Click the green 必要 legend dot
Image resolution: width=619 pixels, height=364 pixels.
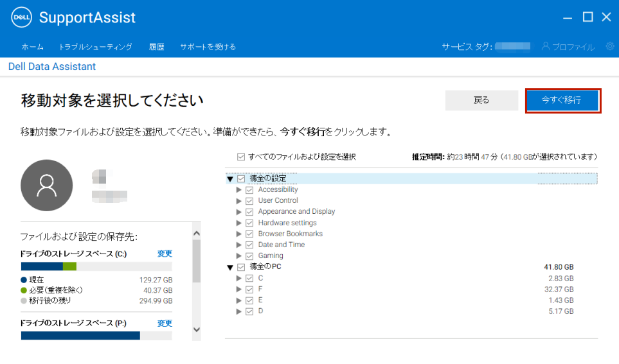[24, 290]
